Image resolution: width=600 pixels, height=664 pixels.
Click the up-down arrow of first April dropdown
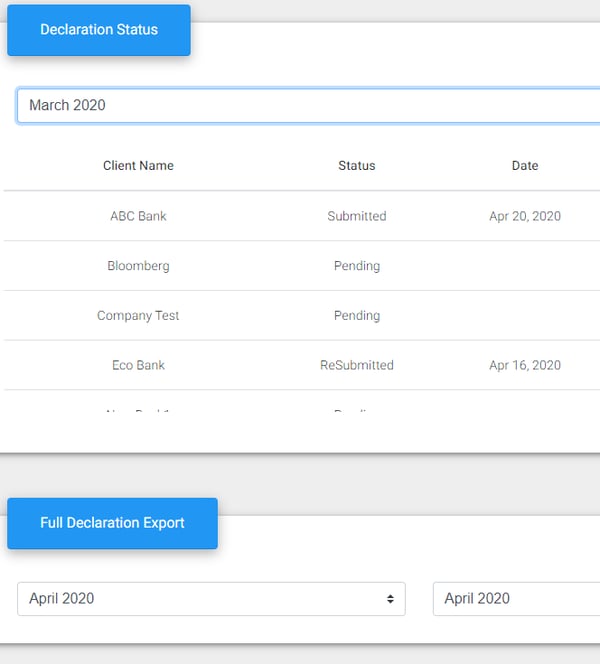click(390, 599)
